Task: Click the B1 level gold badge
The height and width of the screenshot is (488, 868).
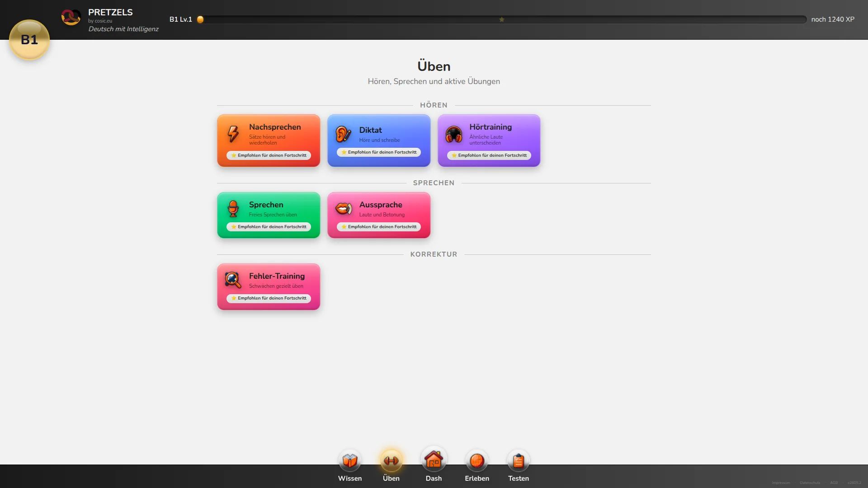Action: pos(29,40)
